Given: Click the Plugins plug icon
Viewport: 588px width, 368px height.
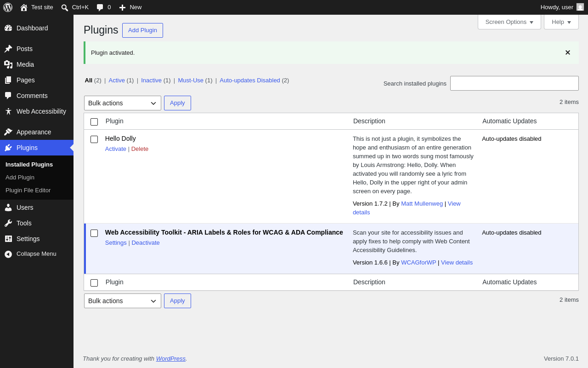Looking at the screenshot, I should tap(8, 148).
